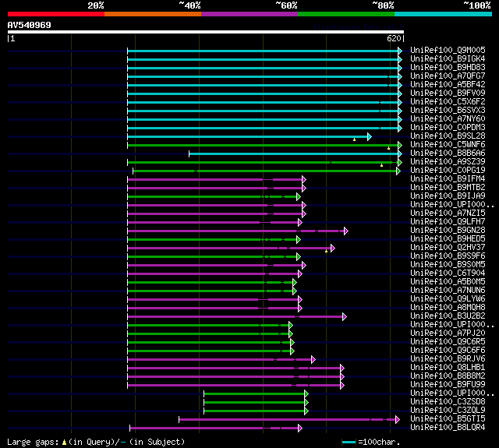Select the UniRef100_Q9C6F6 label
This screenshot has height=448, width=499.
click(448, 351)
